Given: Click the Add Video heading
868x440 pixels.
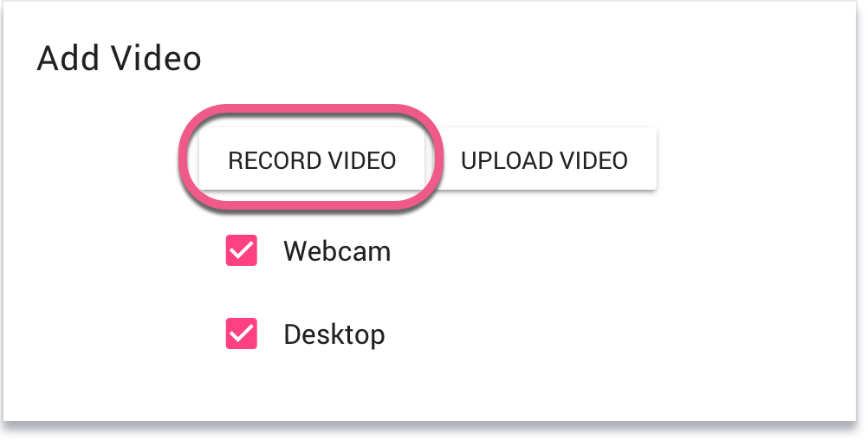Looking at the screenshot, I should pos(119,58).
